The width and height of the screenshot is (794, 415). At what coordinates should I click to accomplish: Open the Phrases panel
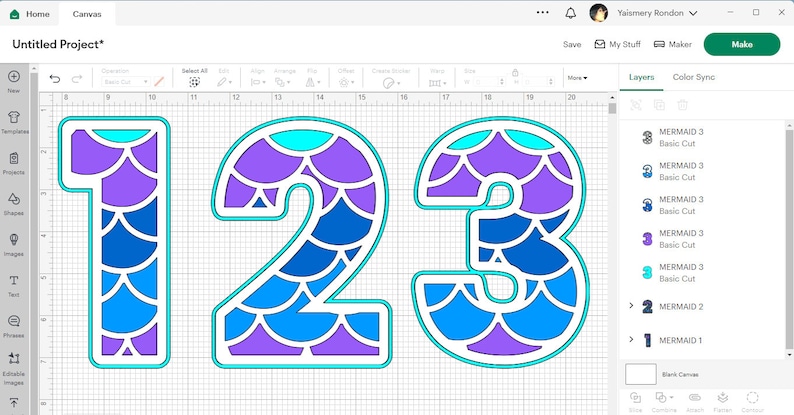(14, 321)
